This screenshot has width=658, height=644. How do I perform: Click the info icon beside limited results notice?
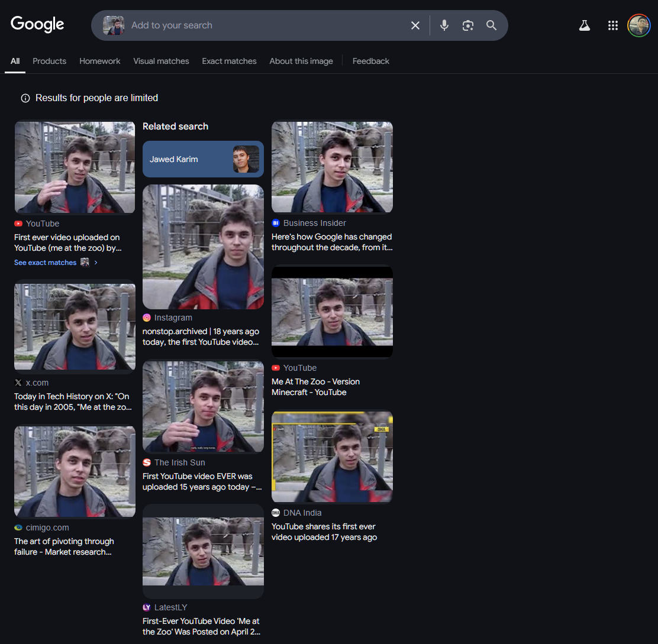(25, 98)
